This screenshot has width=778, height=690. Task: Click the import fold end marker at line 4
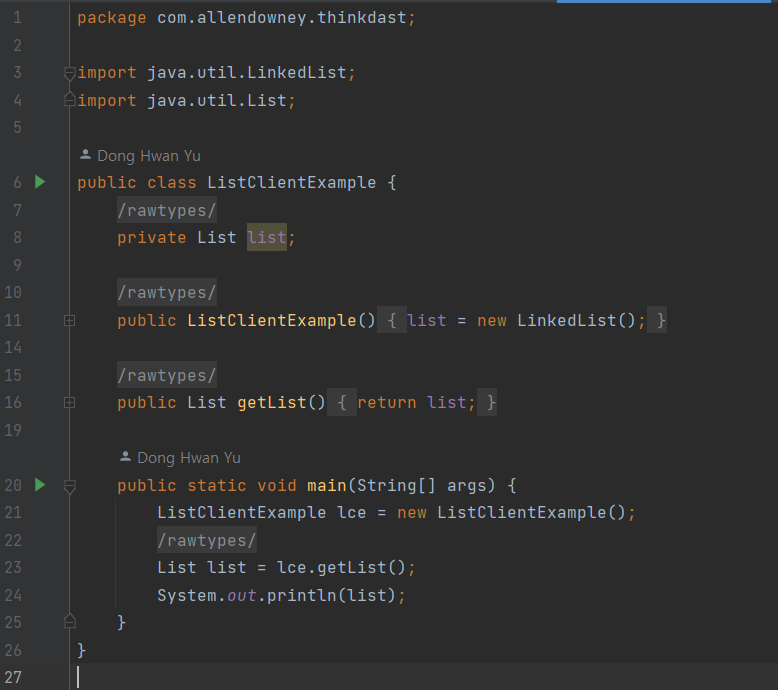(69, 100)
